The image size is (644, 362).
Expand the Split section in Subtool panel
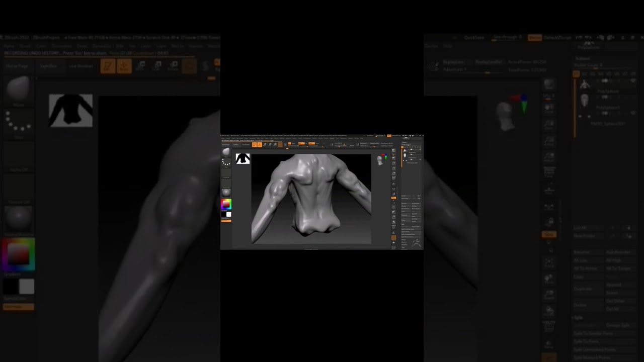pyautogui.click(x=403, y=224)
